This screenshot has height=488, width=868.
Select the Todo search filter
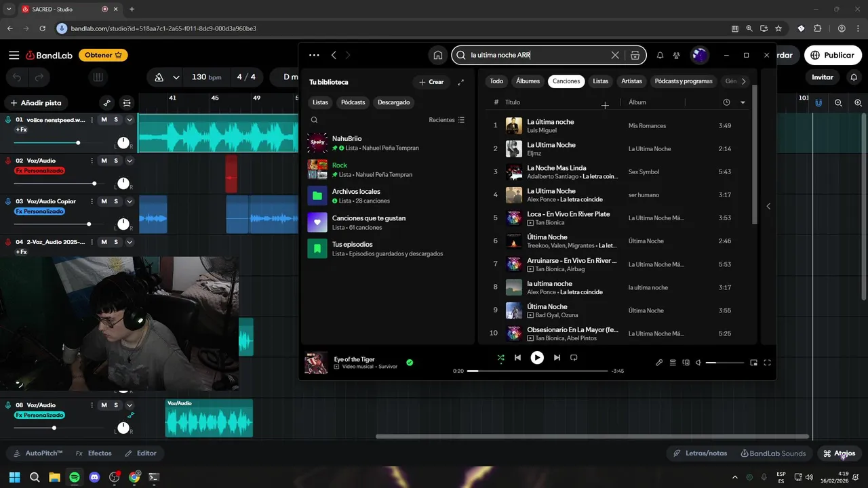pyautogui.click(x=496, y=81)
